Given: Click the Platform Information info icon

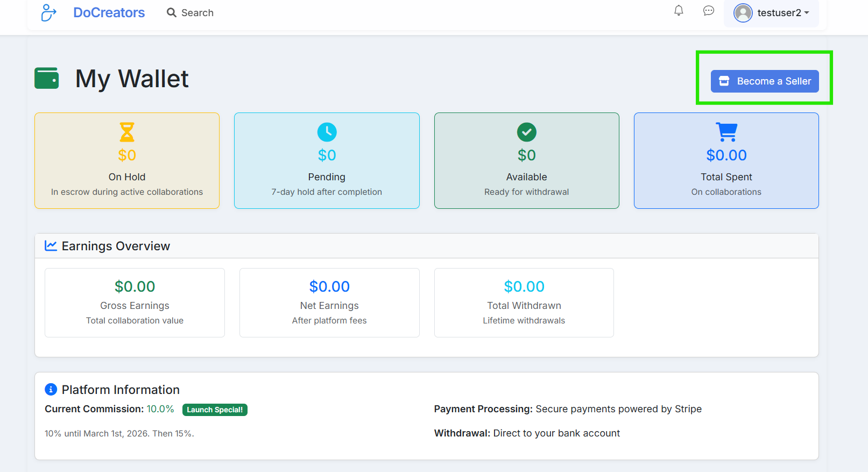Looking at the screenshot, I should pyautogui.click(x=51, y=389).
